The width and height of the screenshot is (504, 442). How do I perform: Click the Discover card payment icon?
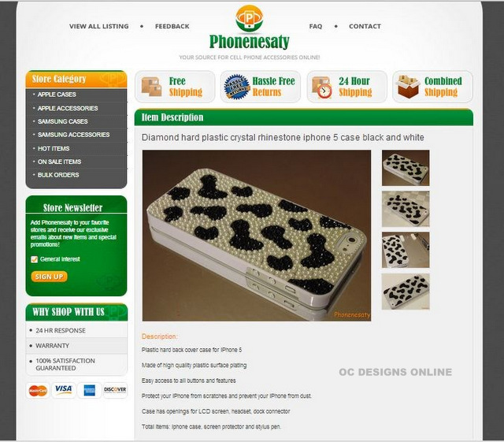115,390
